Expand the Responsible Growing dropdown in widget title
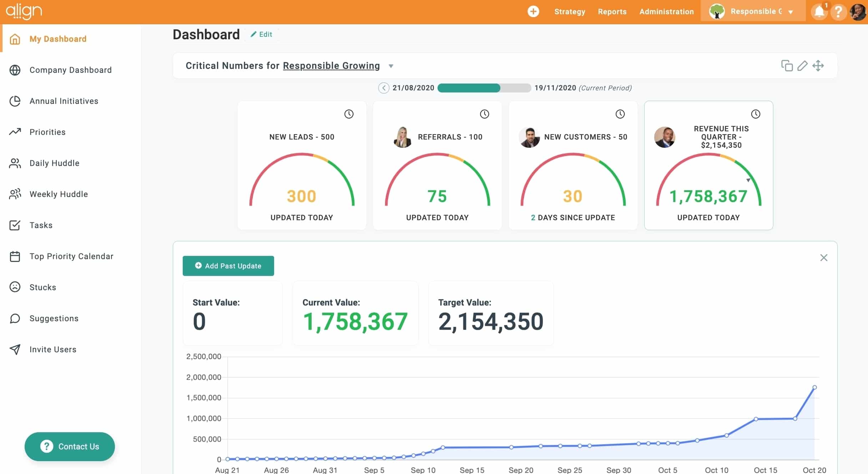Image resolution: width=868 pixels, height=474 pixels. click(390, 66)
